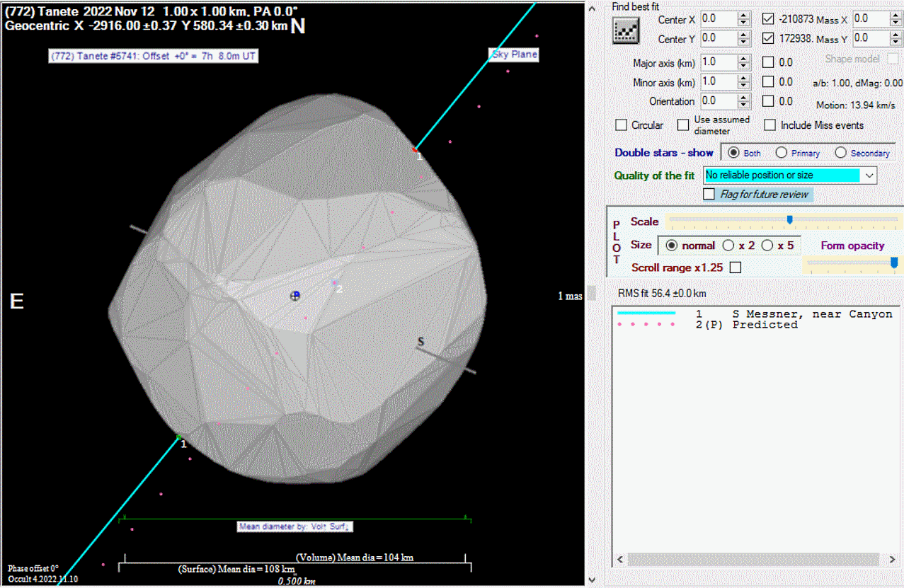Decrease Center Y with the down arrow
This screenshot has height=588, width=904.
coord(743,42)
